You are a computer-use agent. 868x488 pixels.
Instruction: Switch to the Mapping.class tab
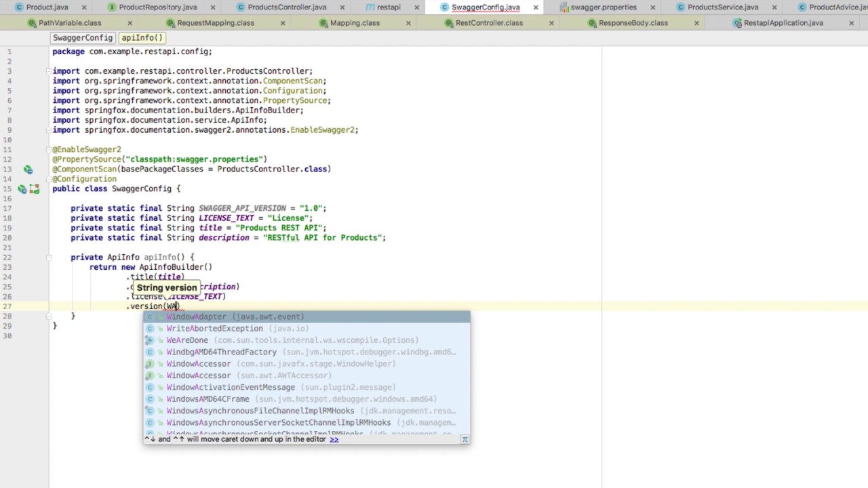tap(355, 23)
